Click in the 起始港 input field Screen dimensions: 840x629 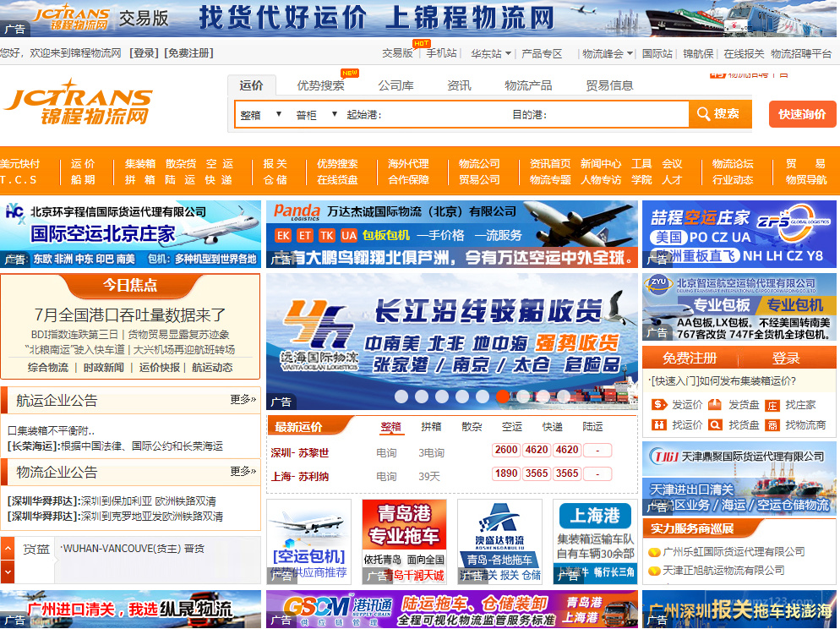(445, 115)
